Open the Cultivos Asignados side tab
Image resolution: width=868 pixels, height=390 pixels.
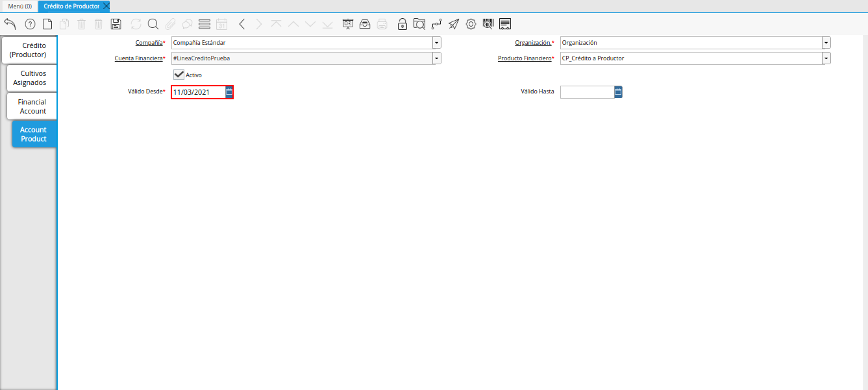[x=31, y=78]
